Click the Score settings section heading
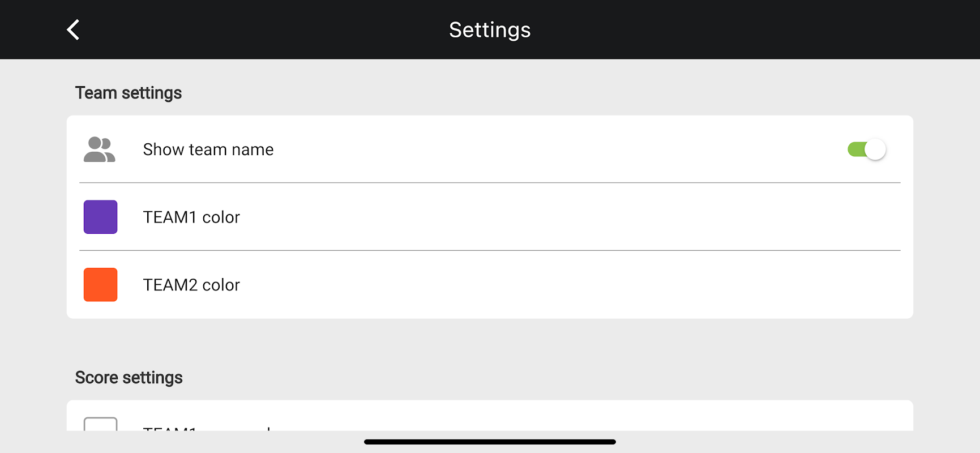 tap(129, 378)
